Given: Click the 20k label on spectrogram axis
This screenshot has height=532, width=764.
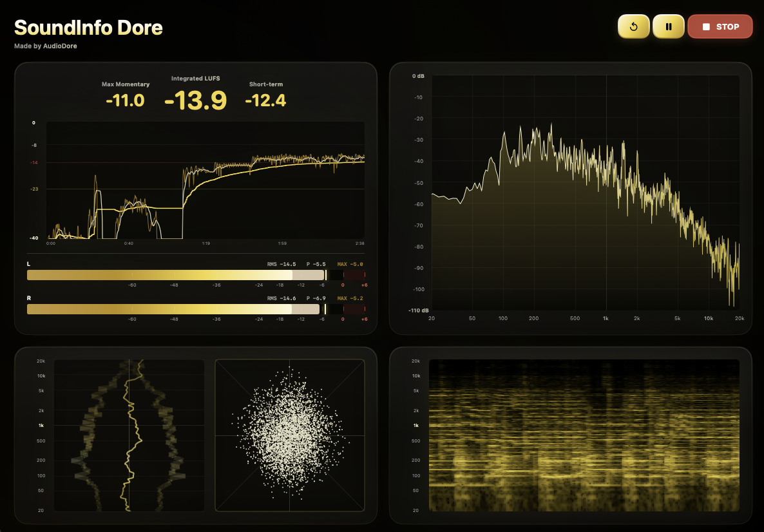Looking at the screenshot, I should [415, 361].
